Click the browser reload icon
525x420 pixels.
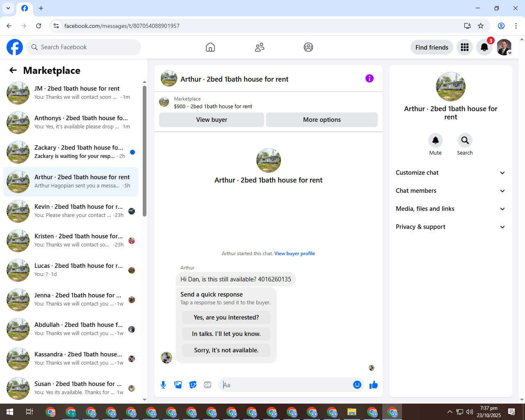(x=39, y=26)
